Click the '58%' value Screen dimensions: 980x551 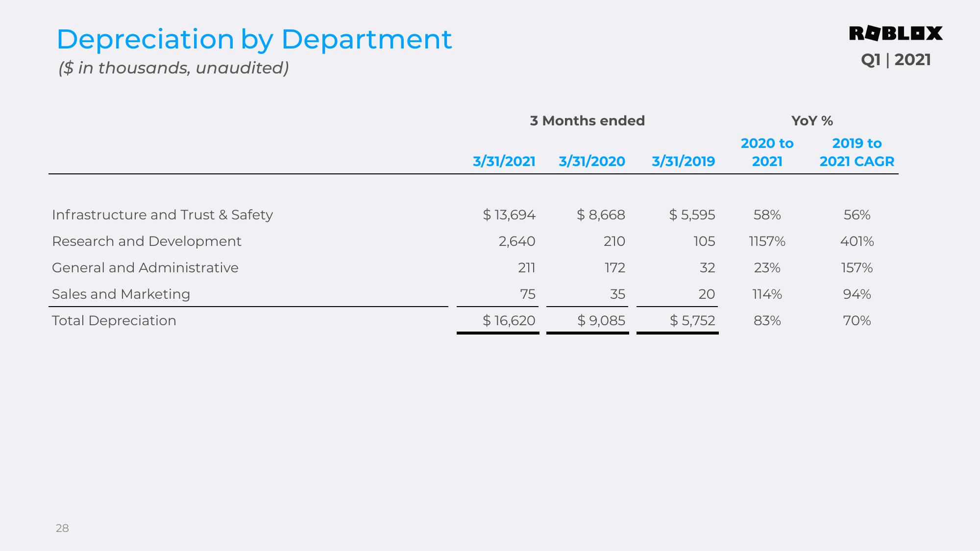click(767, 215)
